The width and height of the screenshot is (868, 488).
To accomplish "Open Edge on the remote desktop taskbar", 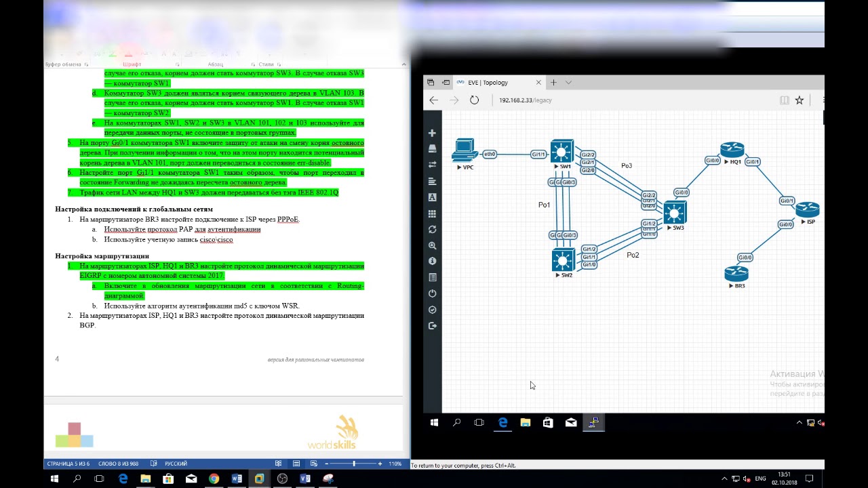I will pos(502,422).
